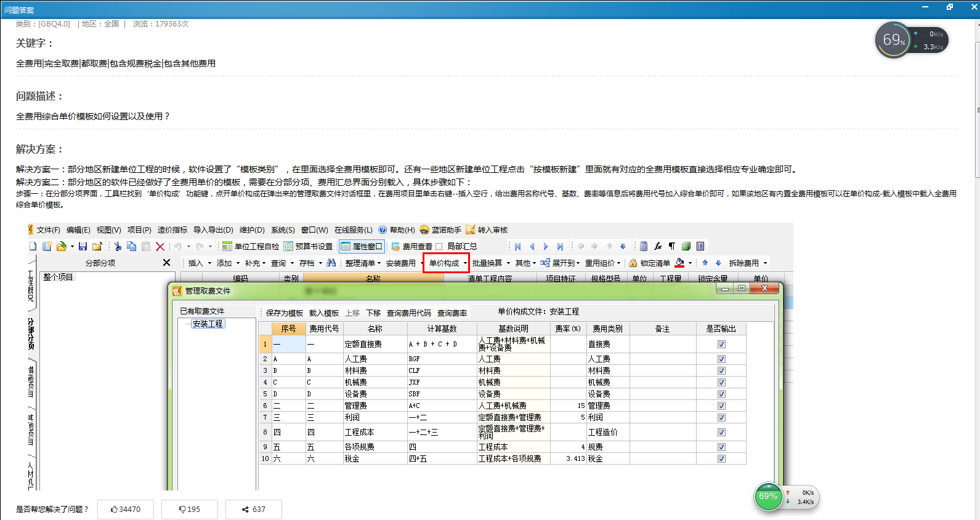Click the paragraph mark icon
980x520 pixels.
click(672, 246)
